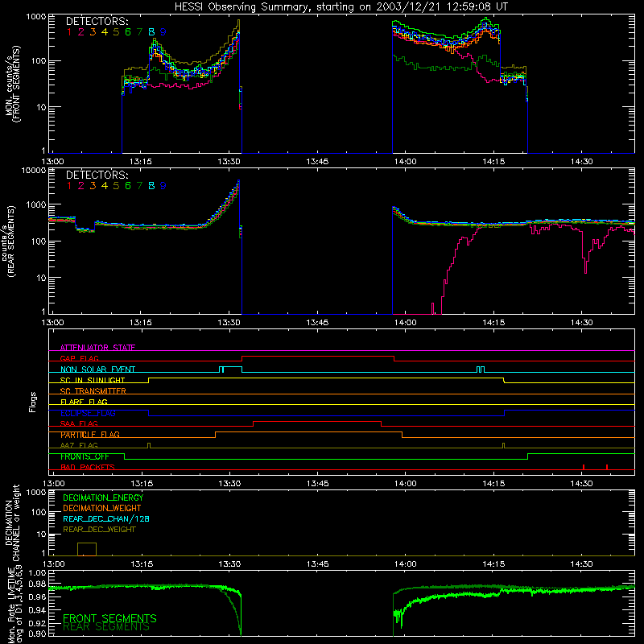Click the 'counts/s (REAR SEGMENTS)' axis title
Image resolution: width=644 pixels, height=644 pixels.
9,241
